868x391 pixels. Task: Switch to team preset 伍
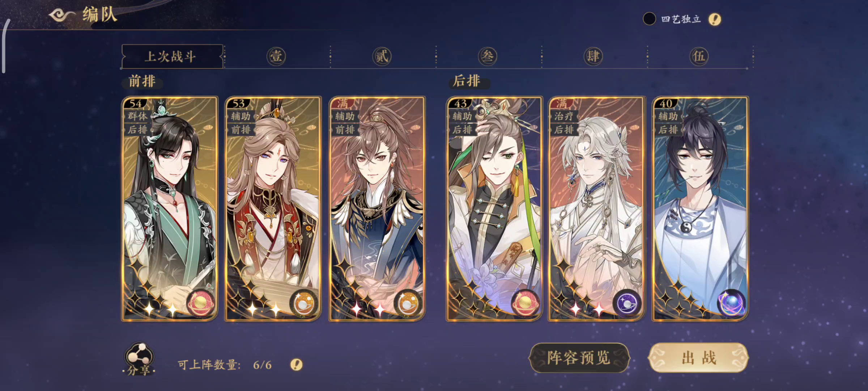[699, 56]
